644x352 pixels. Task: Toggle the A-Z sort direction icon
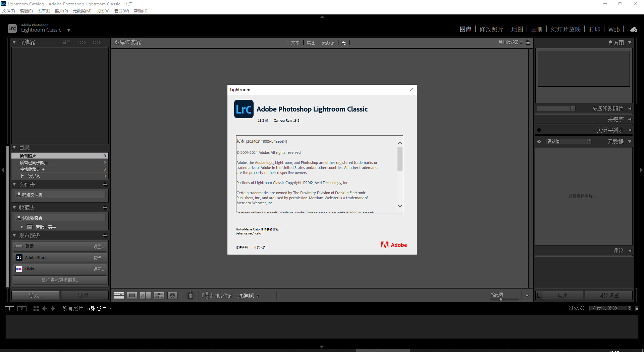[x=207, y=295]
